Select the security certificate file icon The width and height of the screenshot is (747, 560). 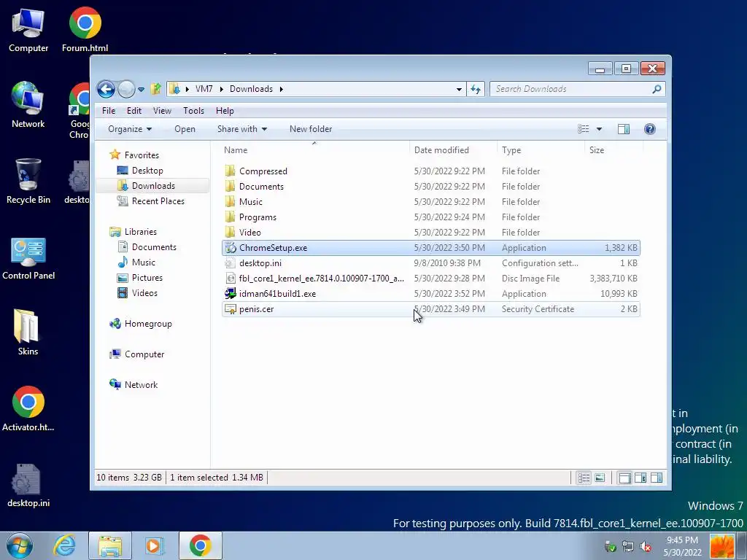click(x=230, y=309)
